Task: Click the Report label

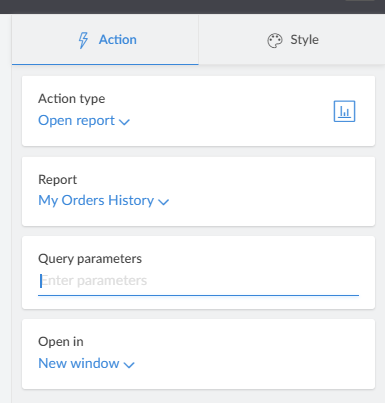Action: tap(58, 180)
